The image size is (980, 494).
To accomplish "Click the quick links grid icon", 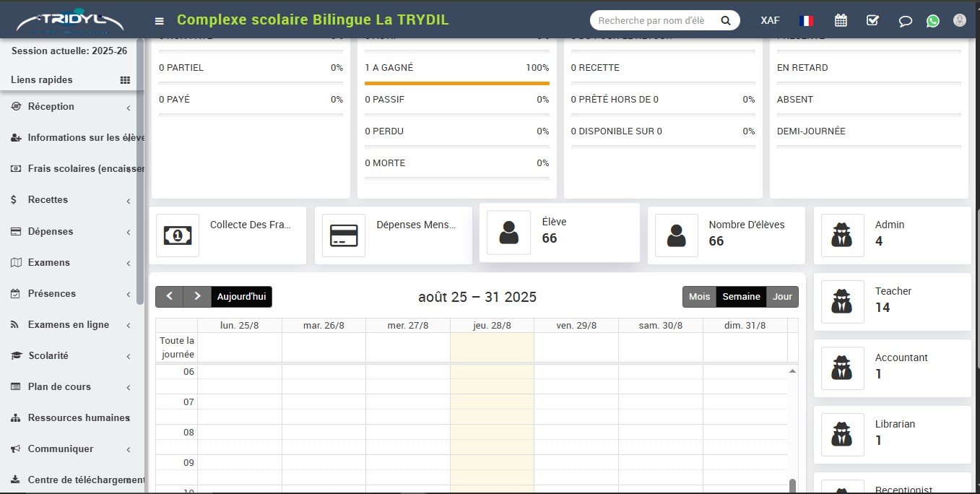I will click(x=125, y=80).
